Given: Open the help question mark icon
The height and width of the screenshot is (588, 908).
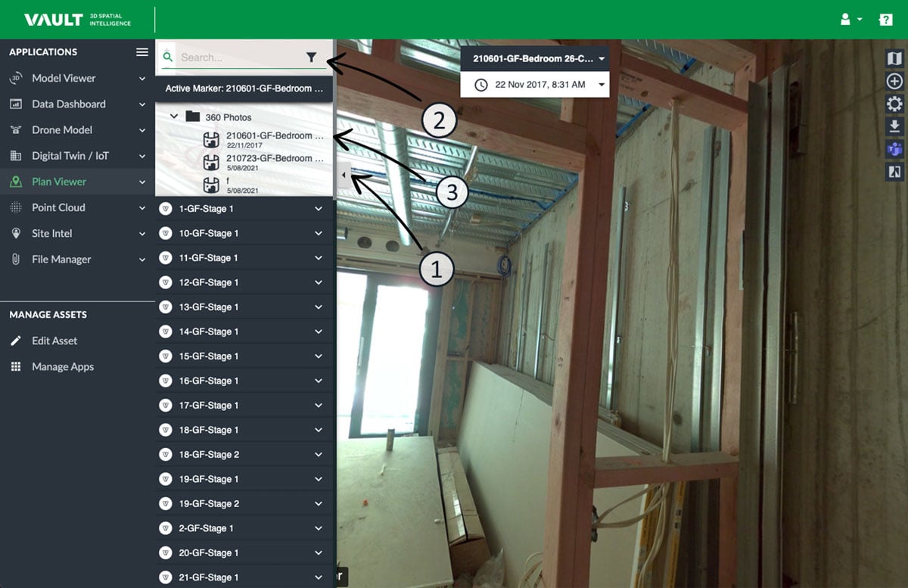Looking at the screenshot, I should pyautogui.click(x=885, y=20).
